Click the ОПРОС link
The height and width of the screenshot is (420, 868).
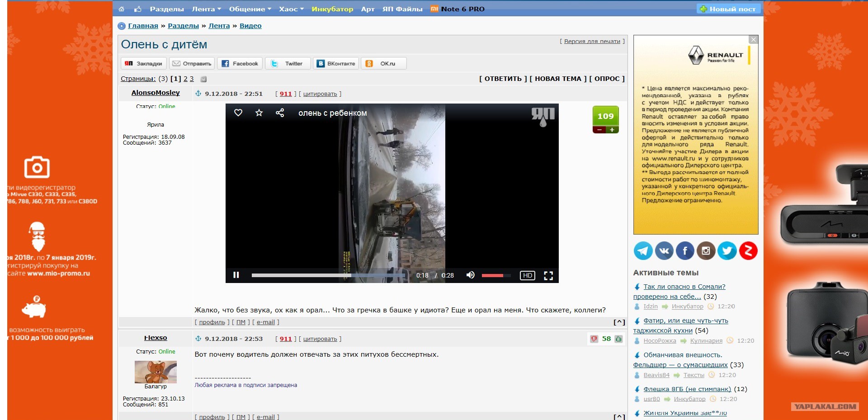click(x=607, y=79)
